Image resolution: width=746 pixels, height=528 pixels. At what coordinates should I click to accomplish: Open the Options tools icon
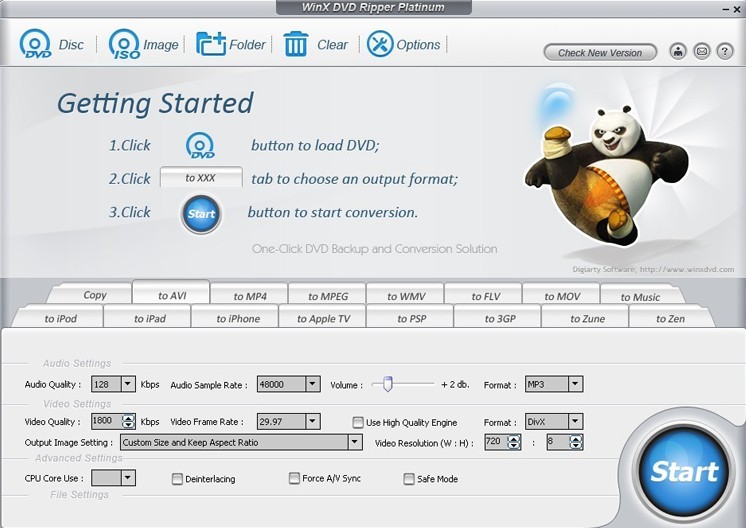tap(380, 44)
